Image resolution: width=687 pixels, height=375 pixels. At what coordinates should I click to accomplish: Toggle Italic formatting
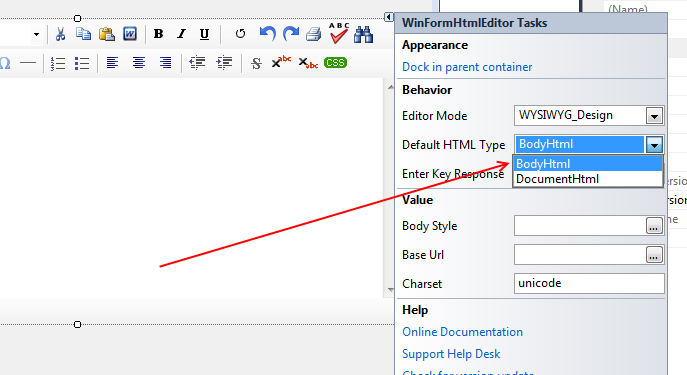181,34
